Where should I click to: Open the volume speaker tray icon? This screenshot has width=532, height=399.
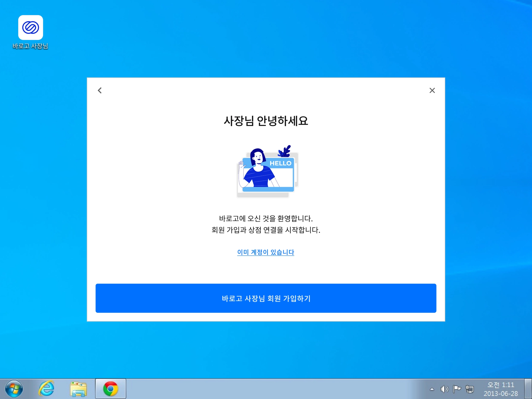tap(444, 389)
